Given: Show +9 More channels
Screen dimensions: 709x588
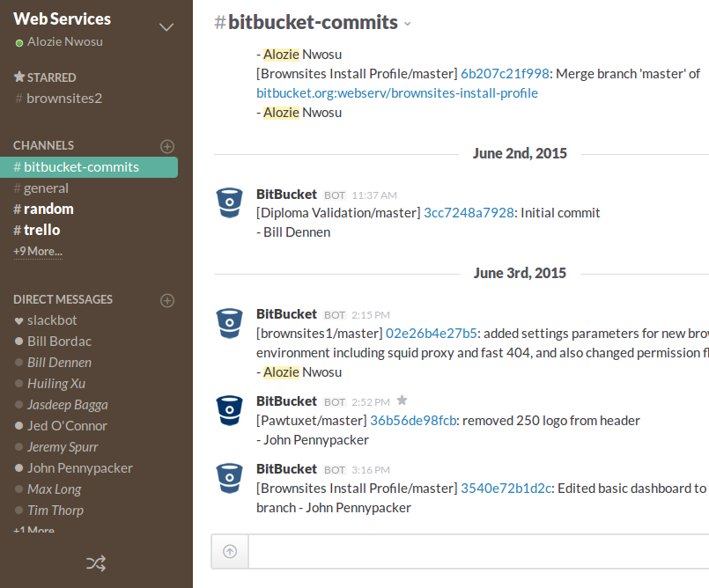Looking at the screenshot, I should click(38, 251).
